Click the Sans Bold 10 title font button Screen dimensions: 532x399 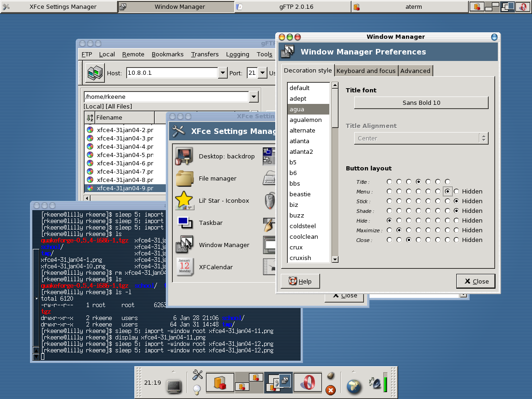click(x=421, y=103)
